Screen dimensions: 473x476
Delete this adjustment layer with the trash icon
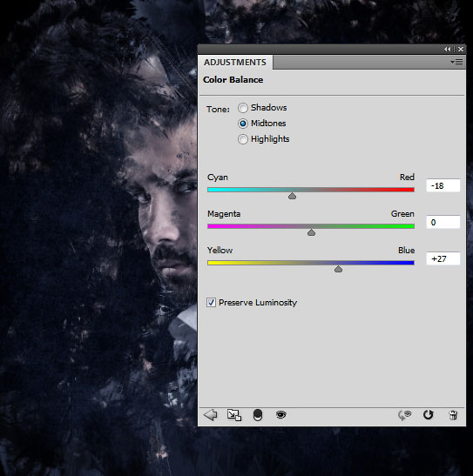453,415
